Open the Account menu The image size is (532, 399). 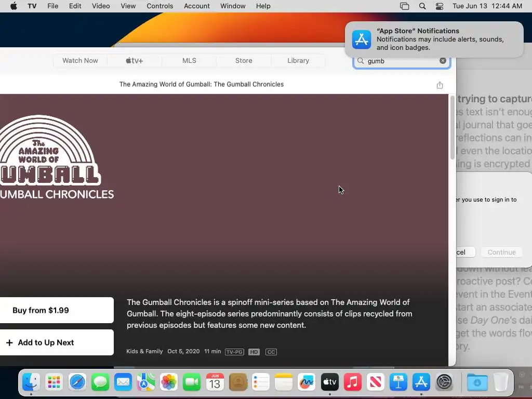tap(197, 6)
